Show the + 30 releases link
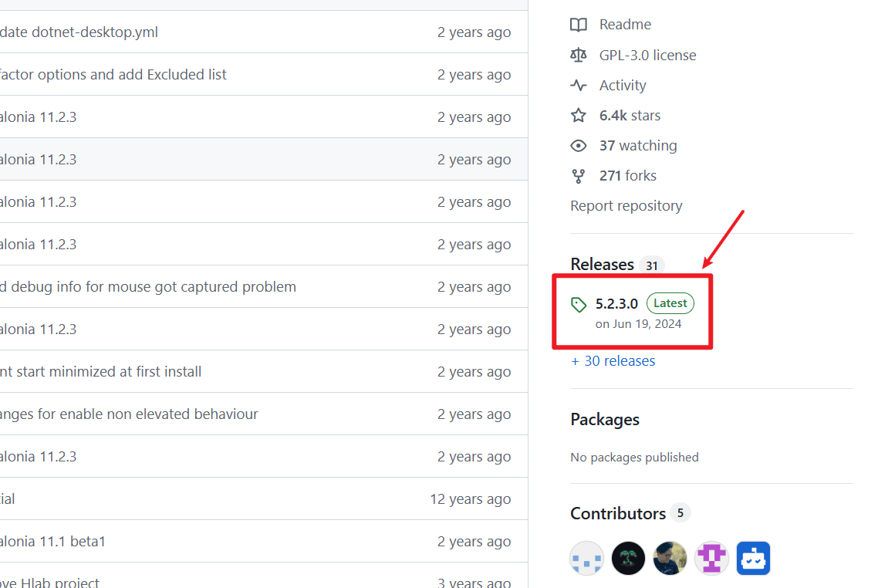895x588 pixels. tap(613, 361)
